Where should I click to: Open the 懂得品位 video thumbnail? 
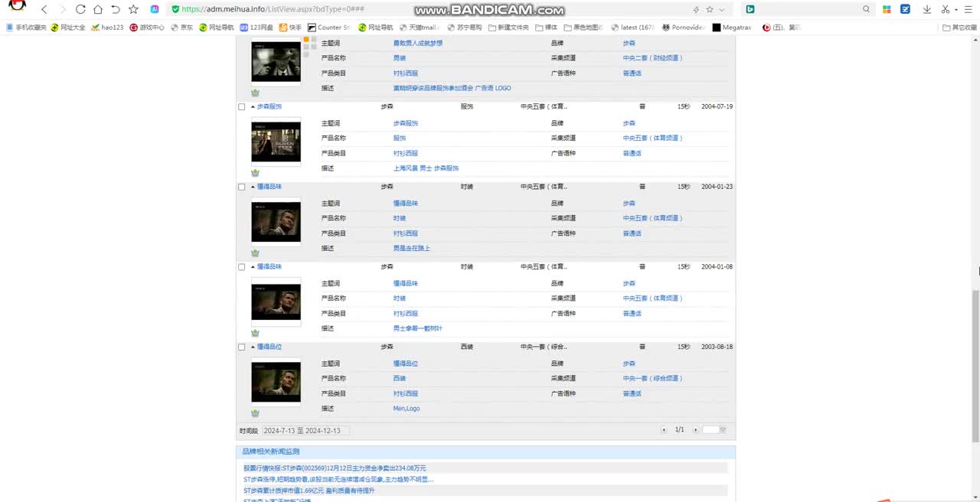pyautogui.click(x=276, y=382)
